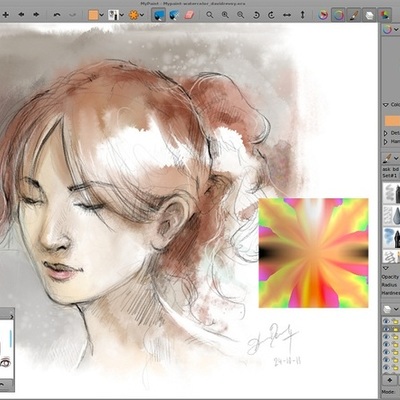Select the active freehand painting mode icon
Image resolution: width=400 pixels, height=400 pixels.
[159, 15]
